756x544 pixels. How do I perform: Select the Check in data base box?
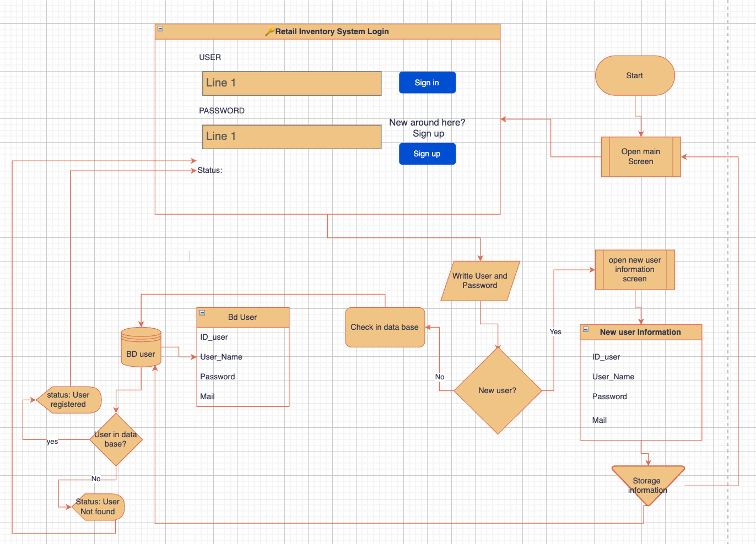click(x=385, y=327)
